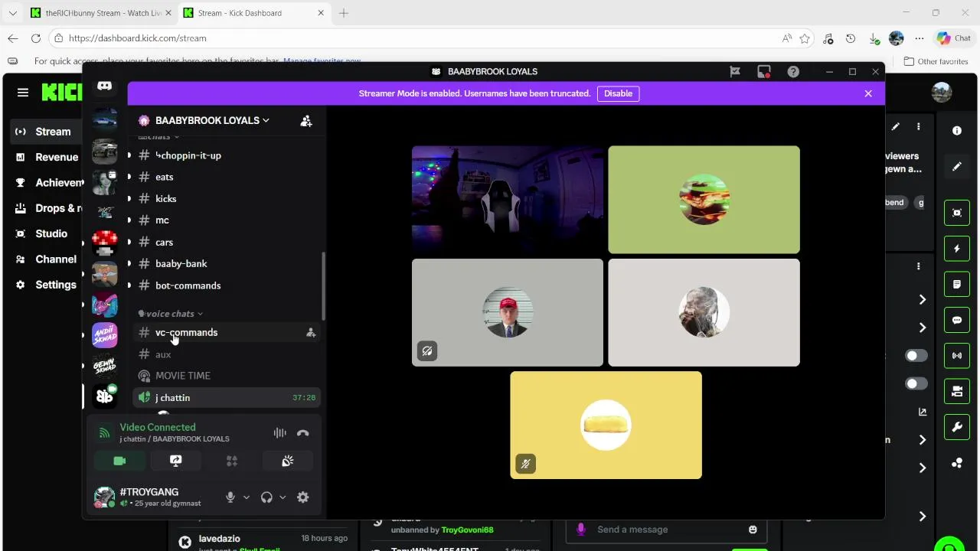The height and width of the screenshot is (551, 980).
Task: Go to Channel in Kick sidebar
Action: (46, 259)
